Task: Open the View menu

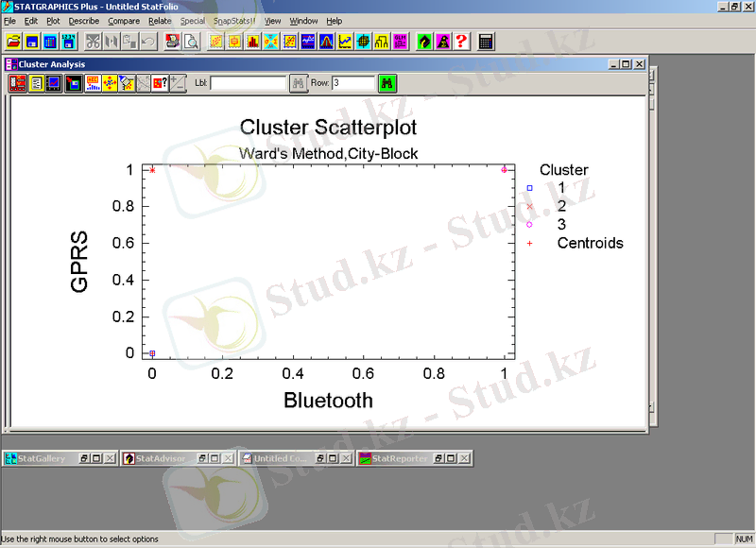Action: [272, 21]
